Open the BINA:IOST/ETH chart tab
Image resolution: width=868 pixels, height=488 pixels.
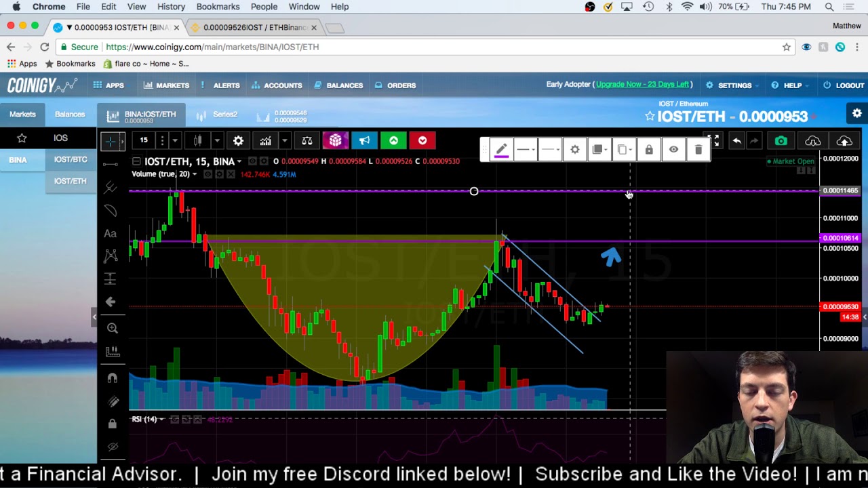(x=141, y=116)
